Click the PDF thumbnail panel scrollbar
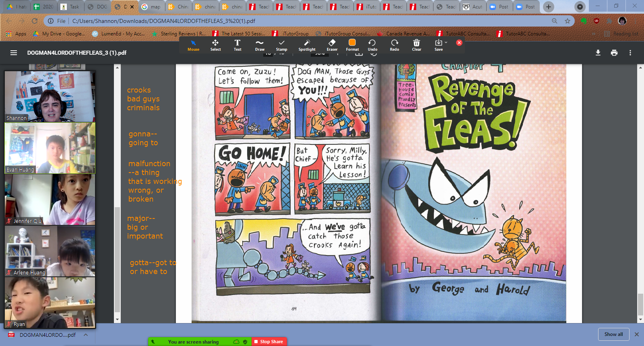 [x=117, y=259]
